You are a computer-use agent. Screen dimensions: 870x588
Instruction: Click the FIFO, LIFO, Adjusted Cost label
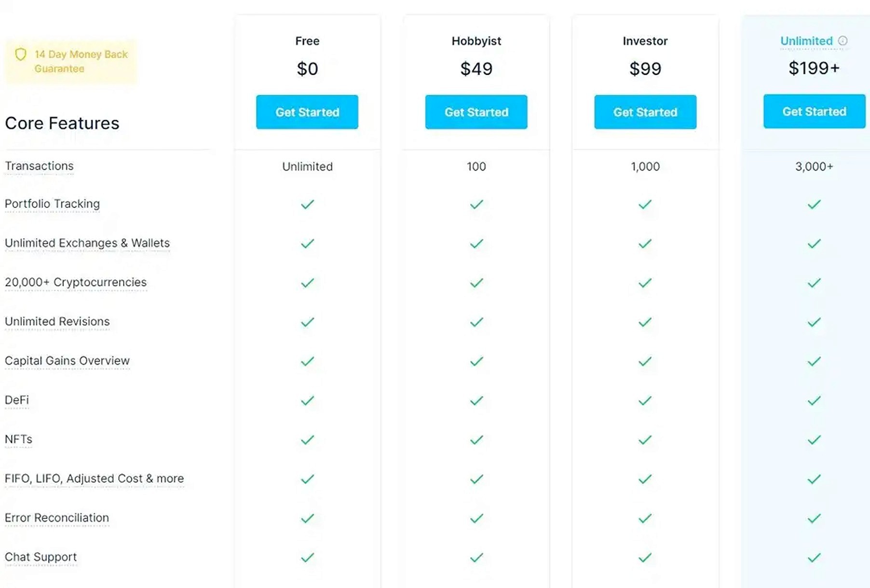coord(94,479)
